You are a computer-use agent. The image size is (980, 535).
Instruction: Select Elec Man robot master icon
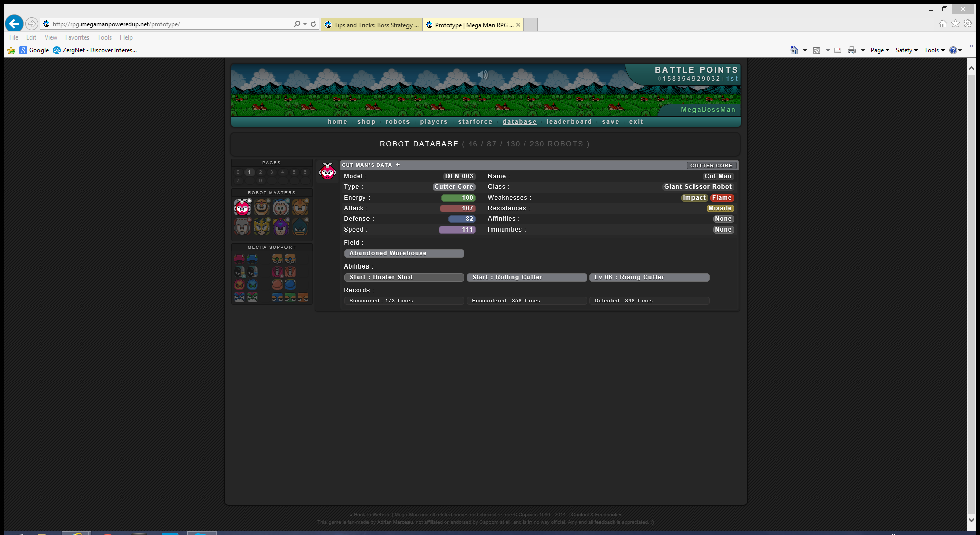pos(262,226)
